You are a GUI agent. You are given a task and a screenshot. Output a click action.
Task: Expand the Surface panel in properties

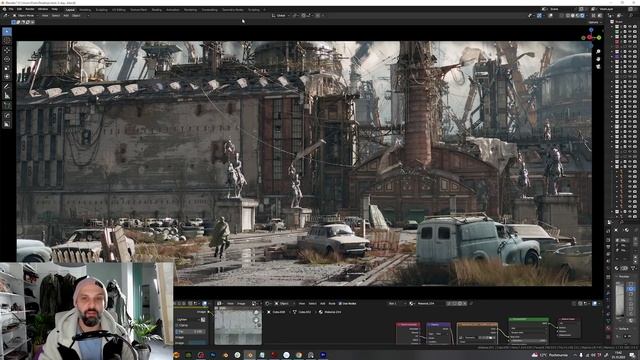click(x=623, y=329)
